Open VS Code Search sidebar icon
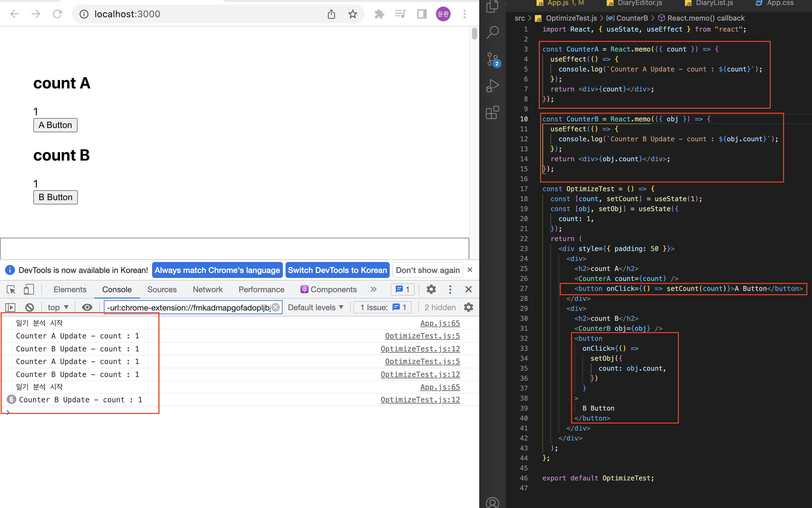812x508 pixels. pos(492,32)
